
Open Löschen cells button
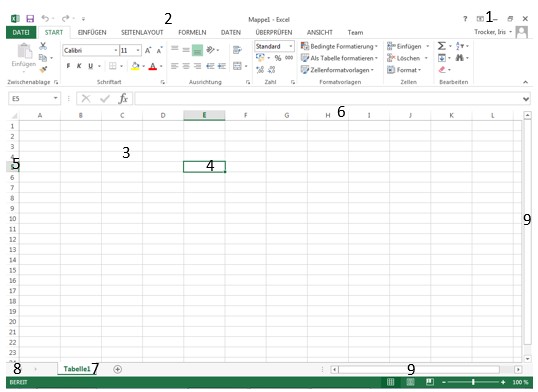click(407, 58)
